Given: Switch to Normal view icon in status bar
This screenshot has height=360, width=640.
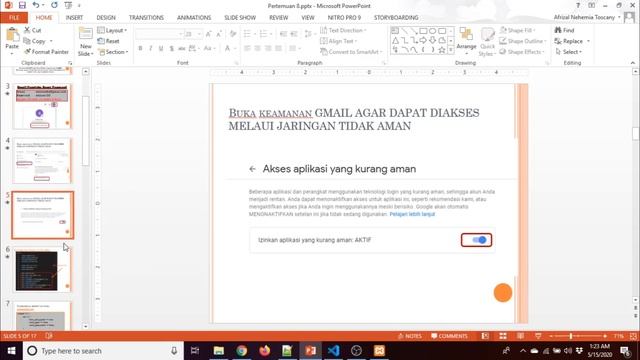Looking at the screenshot, I should click(x=485, y=336).
